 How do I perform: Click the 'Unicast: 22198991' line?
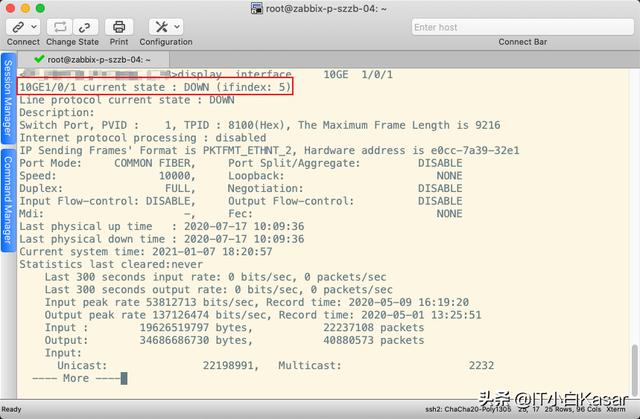pos(276,366)
